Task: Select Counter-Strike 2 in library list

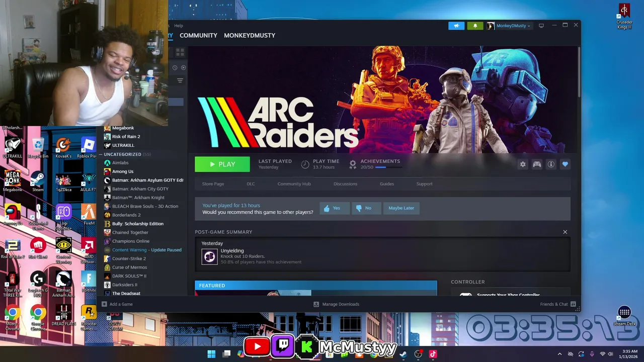Action: (129, 258)
